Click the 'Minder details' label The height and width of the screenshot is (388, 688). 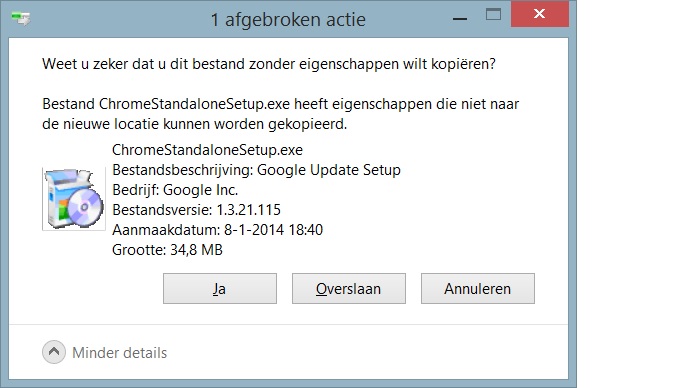(119, 353)
